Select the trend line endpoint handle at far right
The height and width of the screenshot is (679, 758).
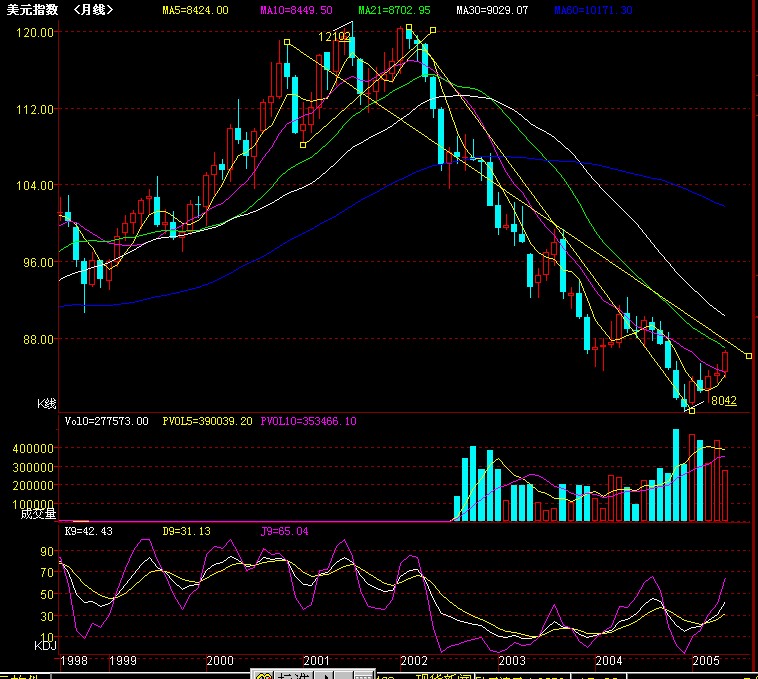[749, 356]
